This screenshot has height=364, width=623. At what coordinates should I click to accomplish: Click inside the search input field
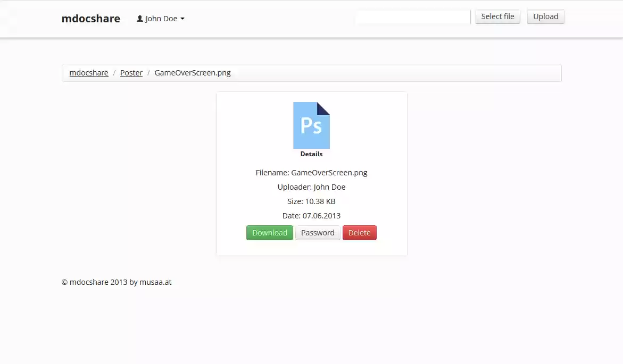(413, 16)
